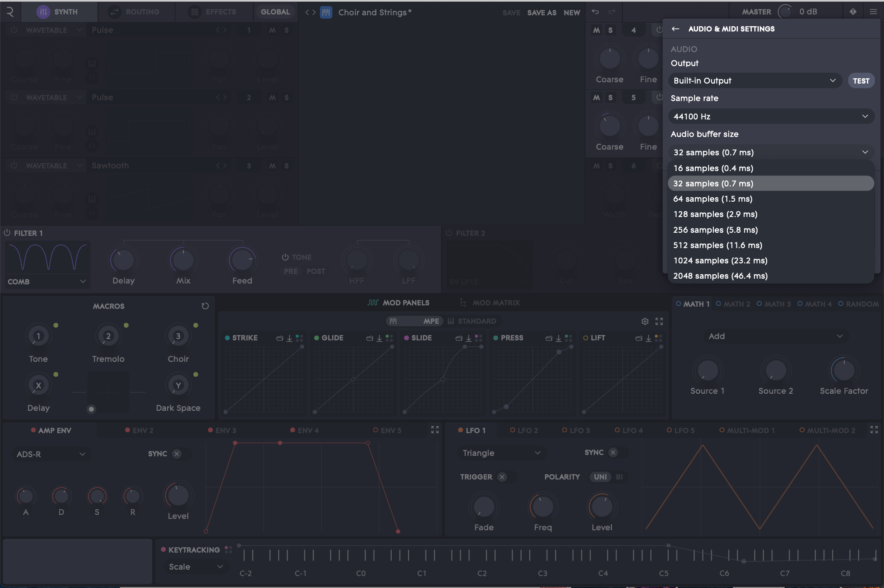This screenshot has width=884, height=588.
Task: Switch to the ENV 2 tab
Action: (x=143, y=430)
